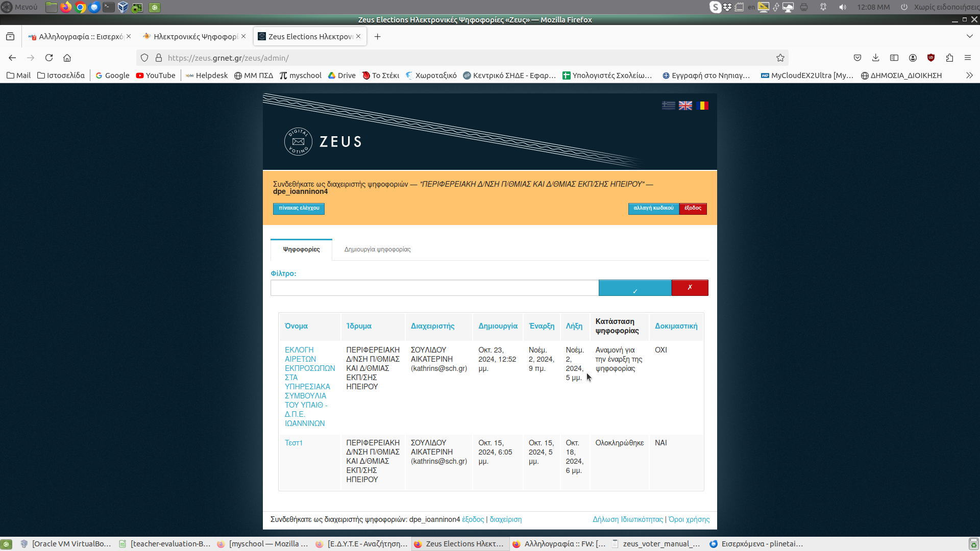Click the έξοδος button
The width and height of the screenshot is (980, 551).
point(693,208)
